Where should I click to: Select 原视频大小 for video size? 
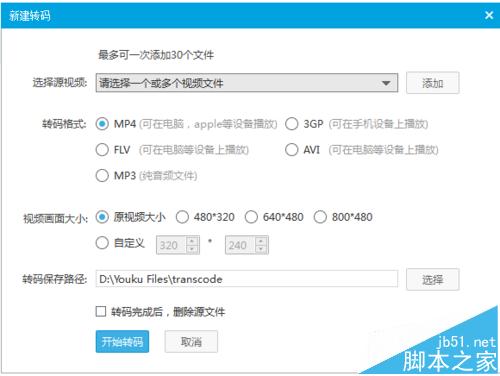click(x=102, y=217)
